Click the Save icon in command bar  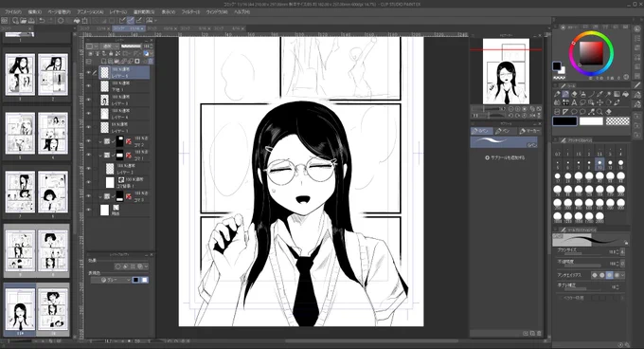point(31,21)
